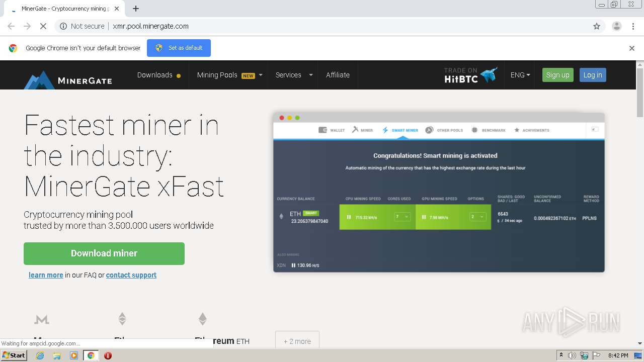
Task: Set Chrome as default browser
Action: (179, 48)
